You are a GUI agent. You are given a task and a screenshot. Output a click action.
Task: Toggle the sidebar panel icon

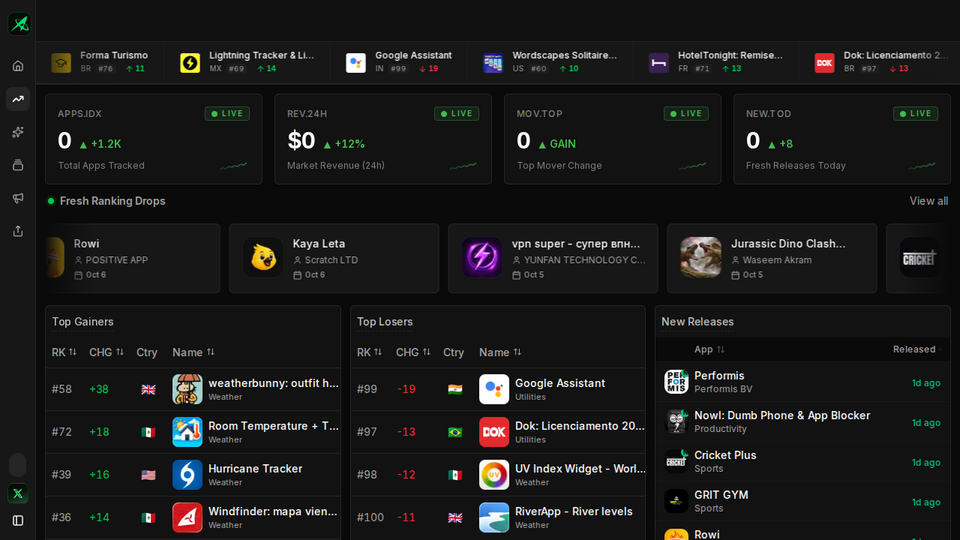pos(18,520)
